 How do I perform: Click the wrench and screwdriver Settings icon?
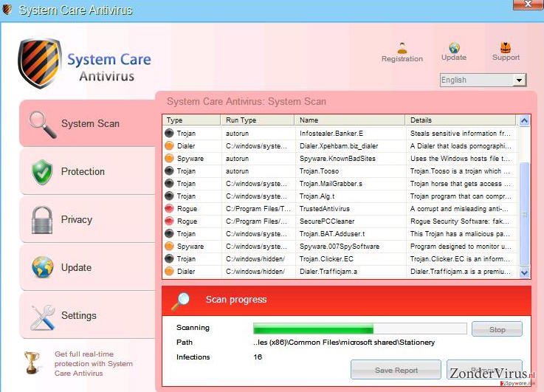pyautogui.click(x=43, y=317)
